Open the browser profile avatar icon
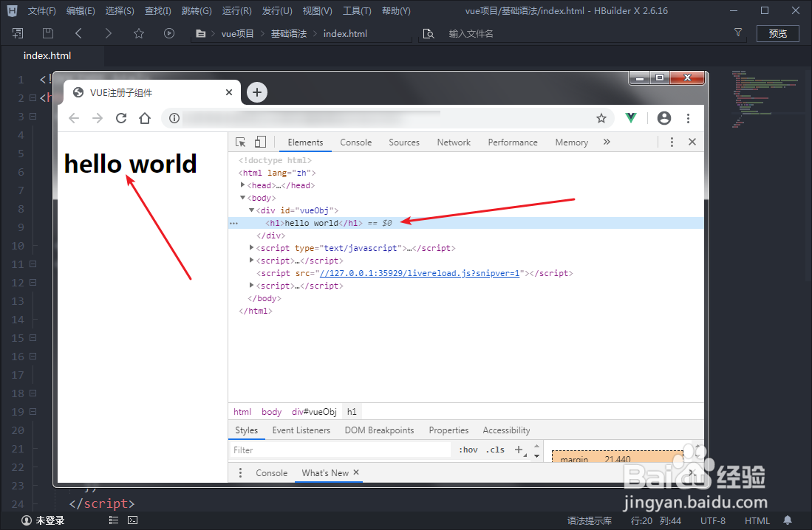812x530 pixels. click(x=664, y=118)
